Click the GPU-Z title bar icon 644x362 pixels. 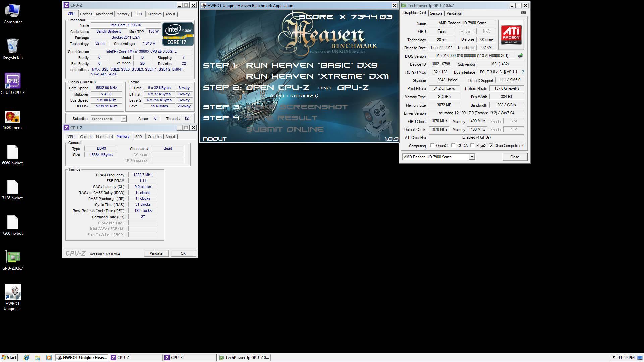(404, 6)
